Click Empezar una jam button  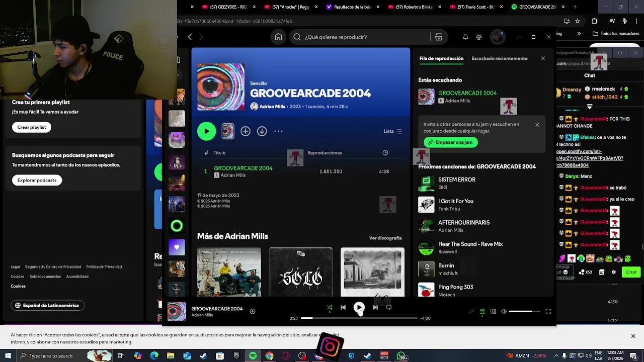[x=450, y=142]
